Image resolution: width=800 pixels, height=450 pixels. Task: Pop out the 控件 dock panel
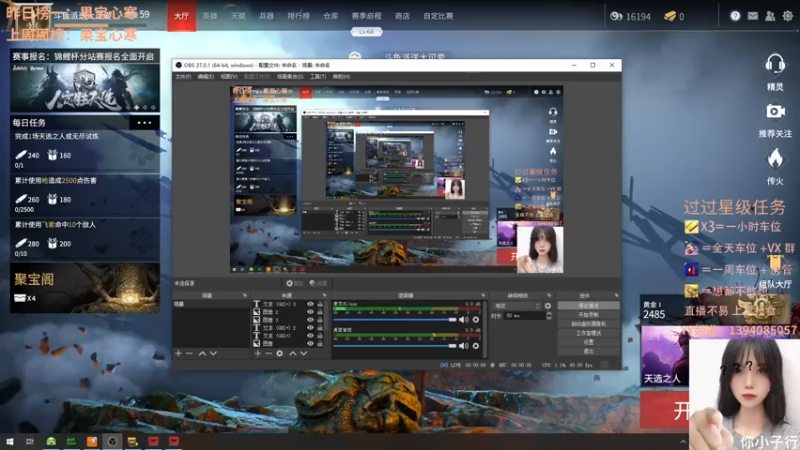pyautogui.click(x=616, y=295)
